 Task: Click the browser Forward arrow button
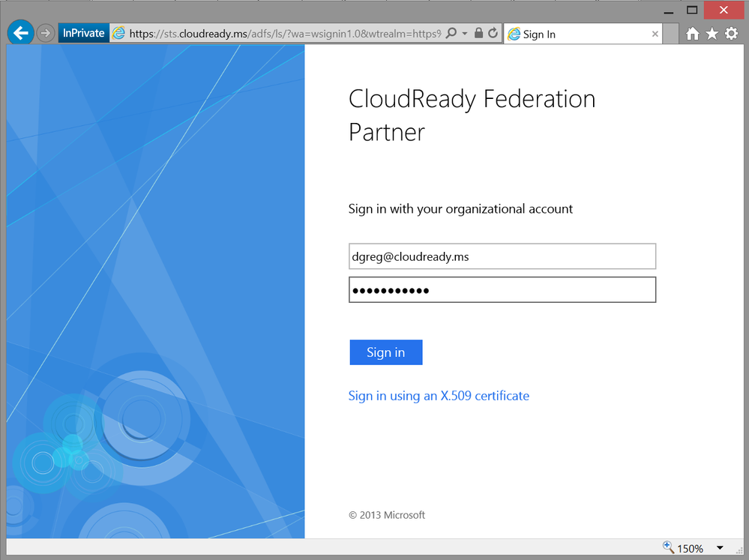[46, 33]
